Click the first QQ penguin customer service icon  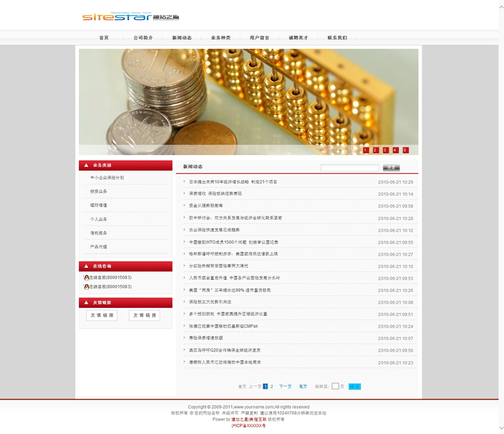tap(86, 278)
